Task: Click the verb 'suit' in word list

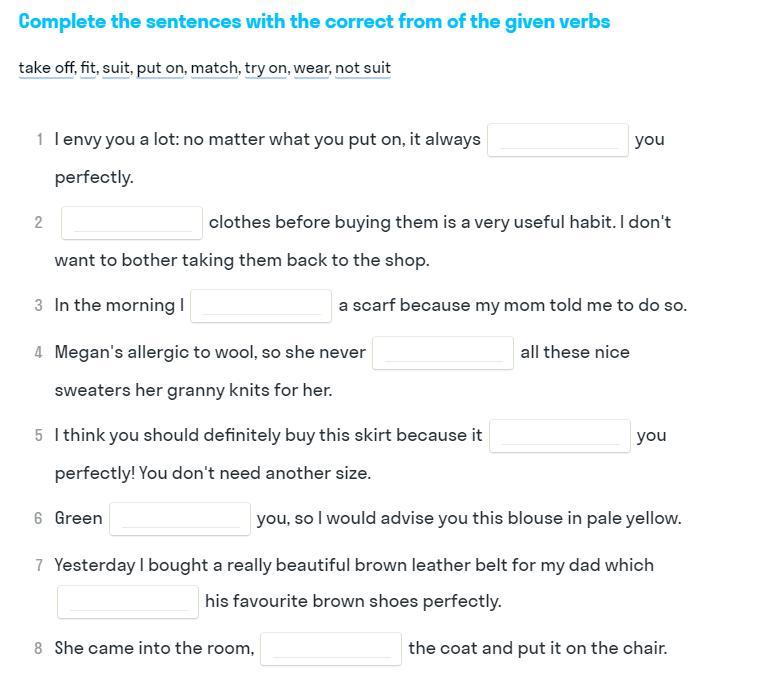Action: [x=116, y=68]
